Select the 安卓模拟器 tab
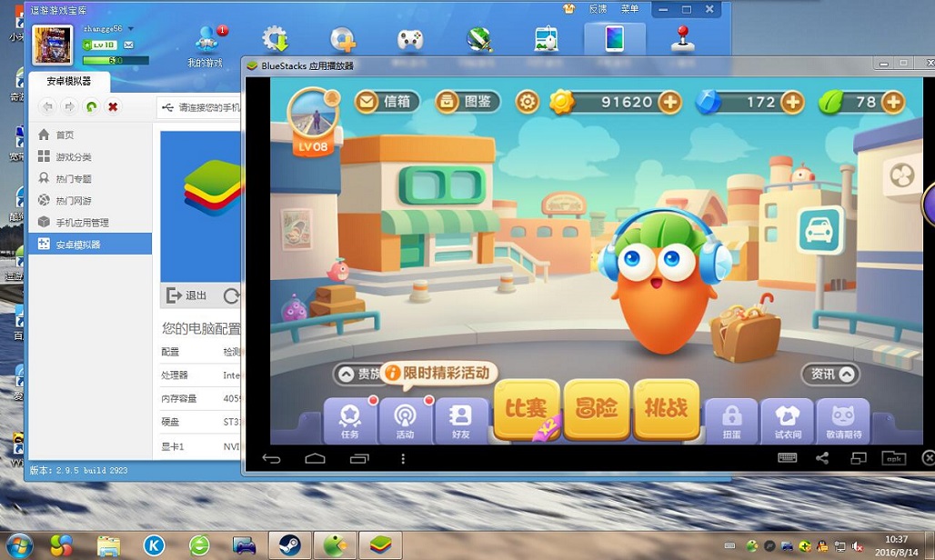The image size is (935, 560). (x=69, y=81)
